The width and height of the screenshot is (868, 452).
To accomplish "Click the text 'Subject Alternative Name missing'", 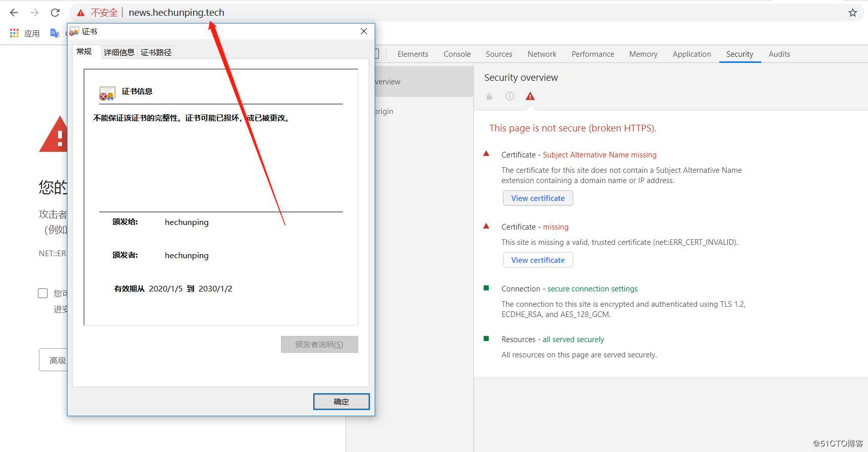I will pos(599,154).
